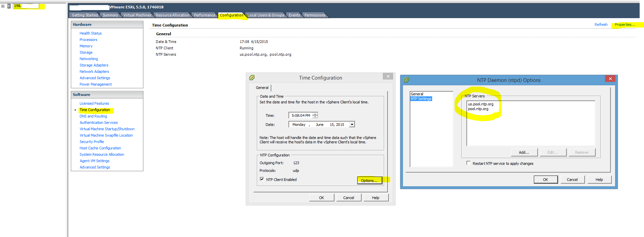
Task: Select the host server icon in inventory tree
Action: (9, 6)
